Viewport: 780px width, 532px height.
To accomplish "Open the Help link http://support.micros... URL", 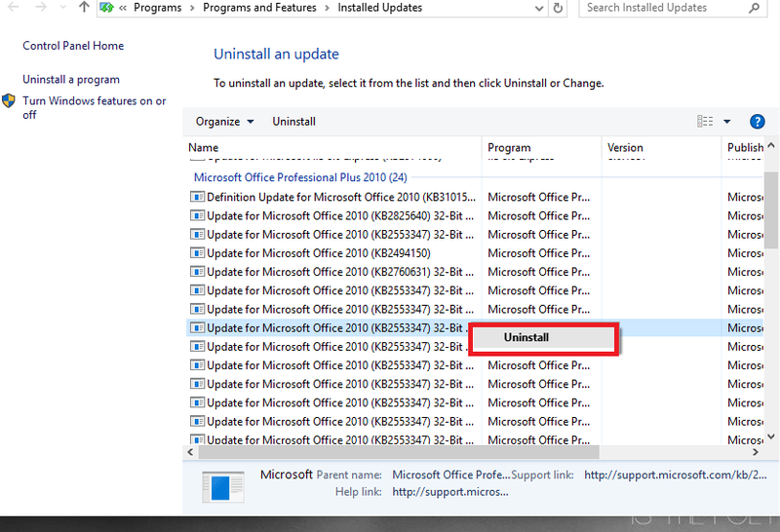I will click(450, 492).
